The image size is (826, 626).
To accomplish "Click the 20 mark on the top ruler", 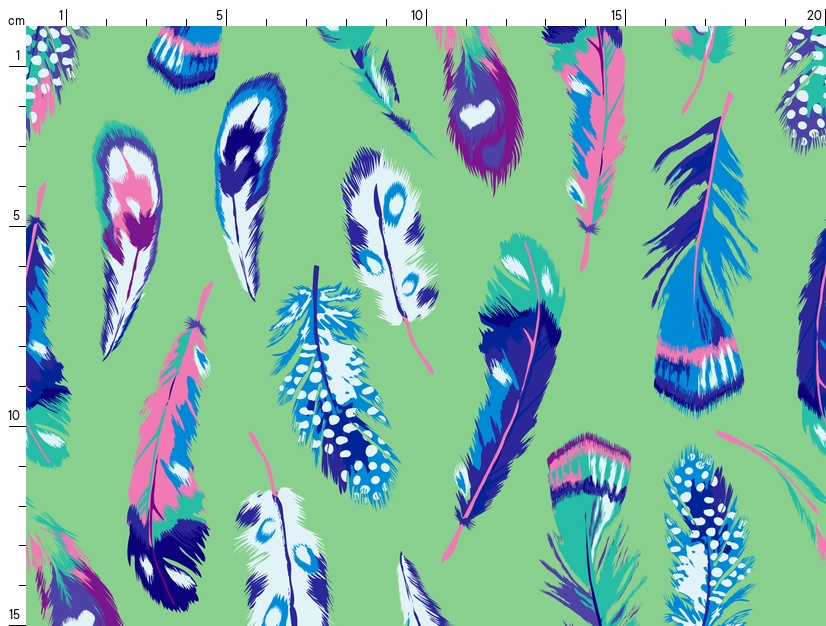I will pyautogui.click(x=814, y=15).
